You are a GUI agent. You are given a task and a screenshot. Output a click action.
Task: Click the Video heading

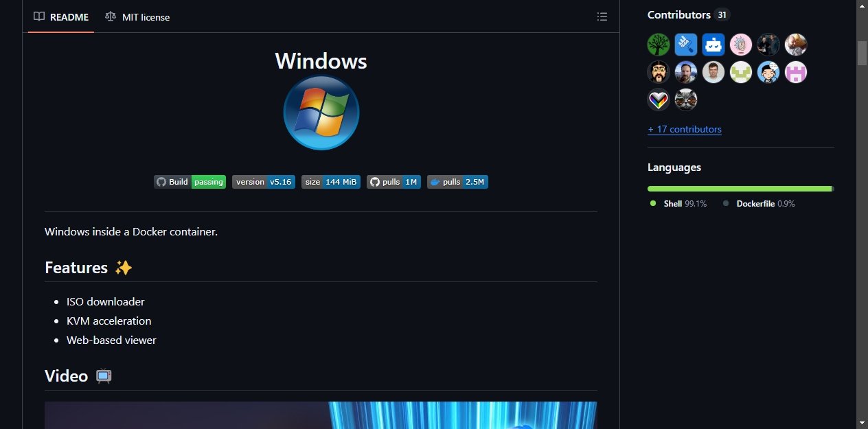(67, 375)
